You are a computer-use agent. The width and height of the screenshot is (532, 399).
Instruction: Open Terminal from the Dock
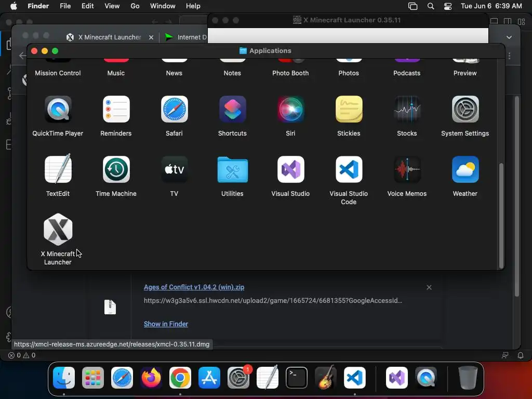pos(297,378)
